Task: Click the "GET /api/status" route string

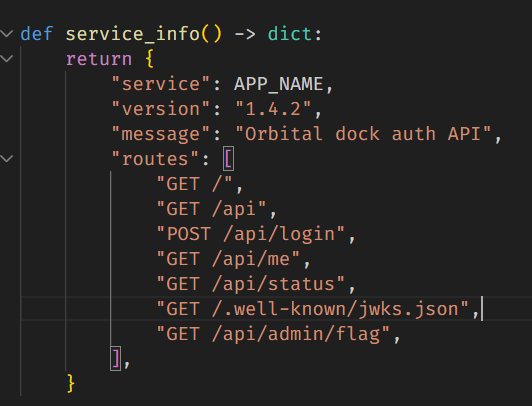Action: (x=251, y=284)
